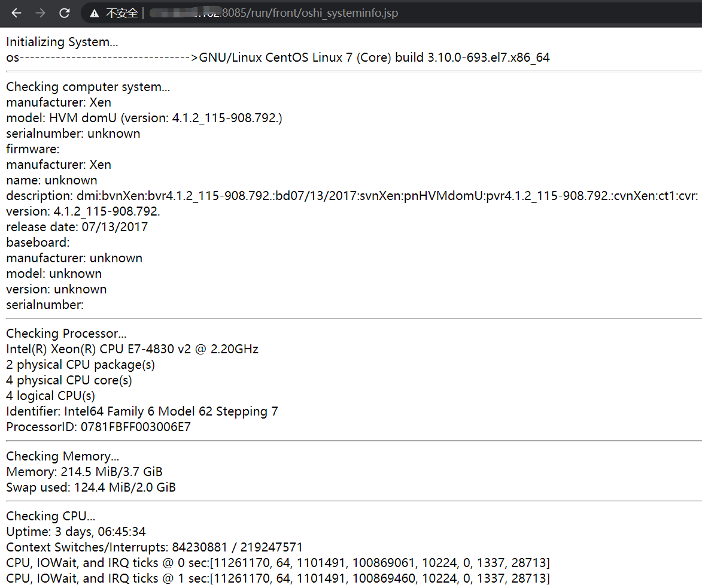Screen dimensions: 702x588
Task: Click the 'Checking computer system...' heading
Action: tap(88, 87)
